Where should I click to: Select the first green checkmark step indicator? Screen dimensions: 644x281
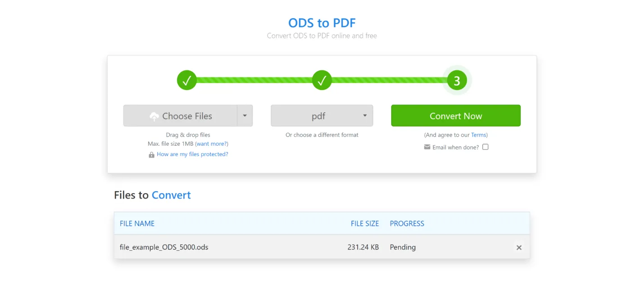click(x=186, y=80)
